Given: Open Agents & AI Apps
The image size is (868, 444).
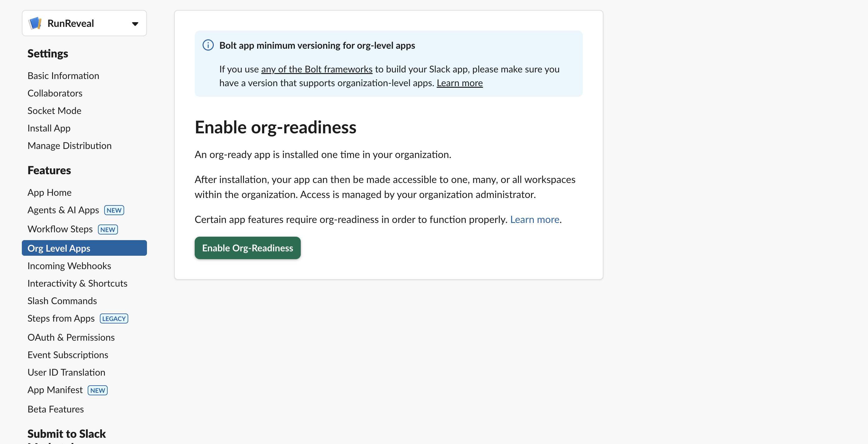Looking at the screenshot, I should click(x=63, y=210).
